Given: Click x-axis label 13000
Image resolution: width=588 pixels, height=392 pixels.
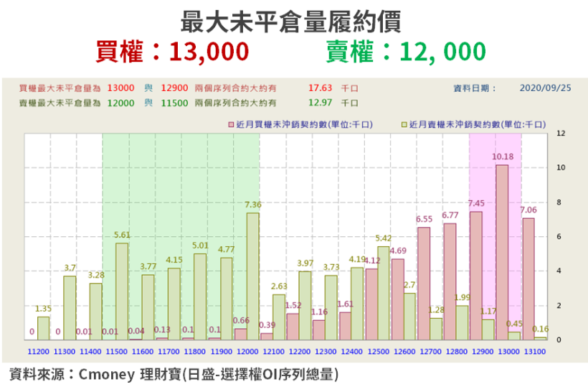Looking at the screenshot, I should 509,352.
